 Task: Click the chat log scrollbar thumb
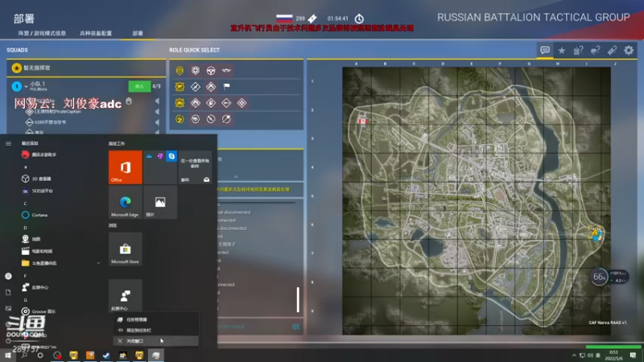(298, 299)
